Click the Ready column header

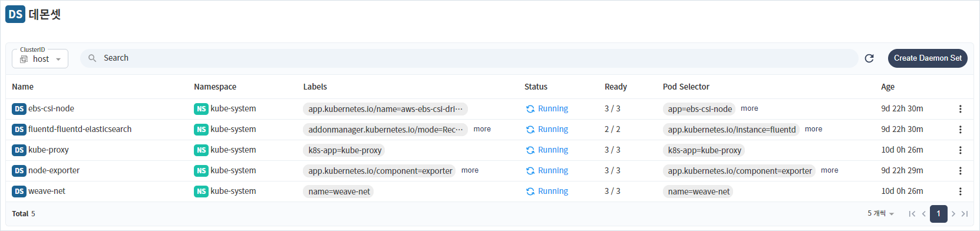pyautogui.click(x=616, y=87)
